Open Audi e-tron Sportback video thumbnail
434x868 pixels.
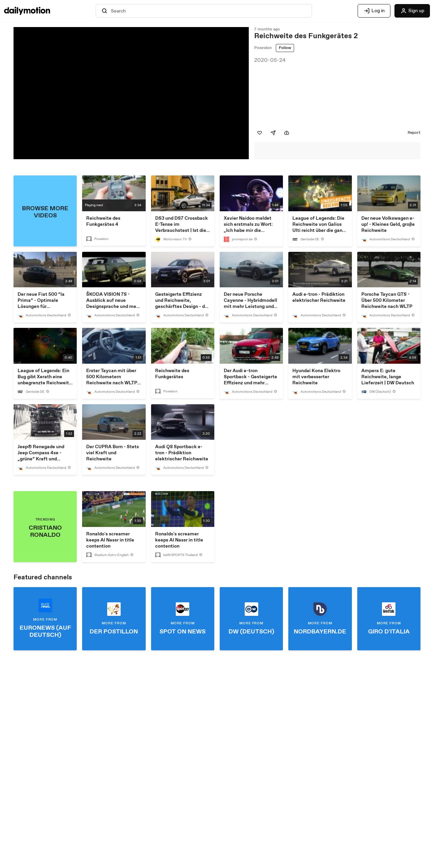click(251, 346)
